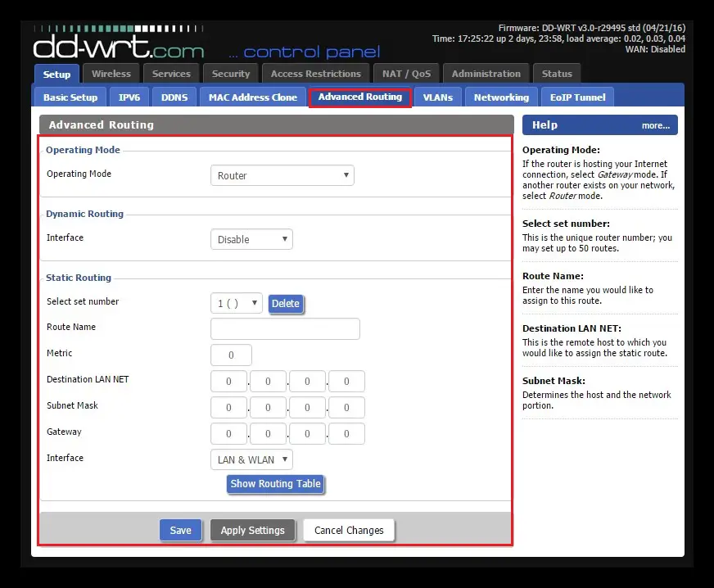This screenshot has width=714, height=588.
Task: Click third octet of Gateway field
Action: (x=307, y=433)
